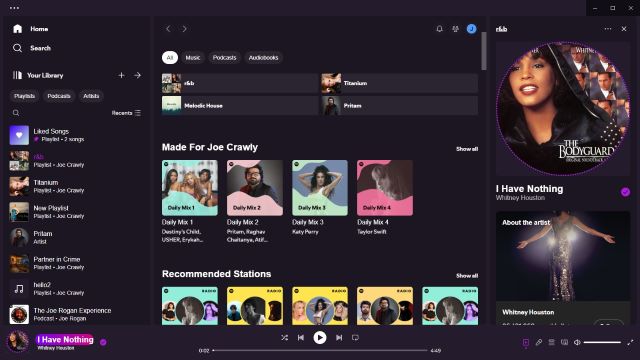Open the About the artist card

point(563,268)
